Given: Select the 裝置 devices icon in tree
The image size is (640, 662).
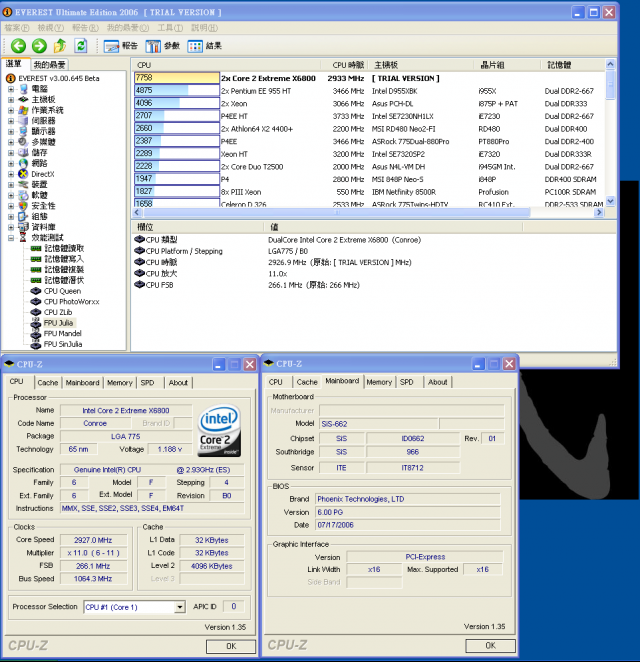Looking at the screenshot, I should point(24,184).
